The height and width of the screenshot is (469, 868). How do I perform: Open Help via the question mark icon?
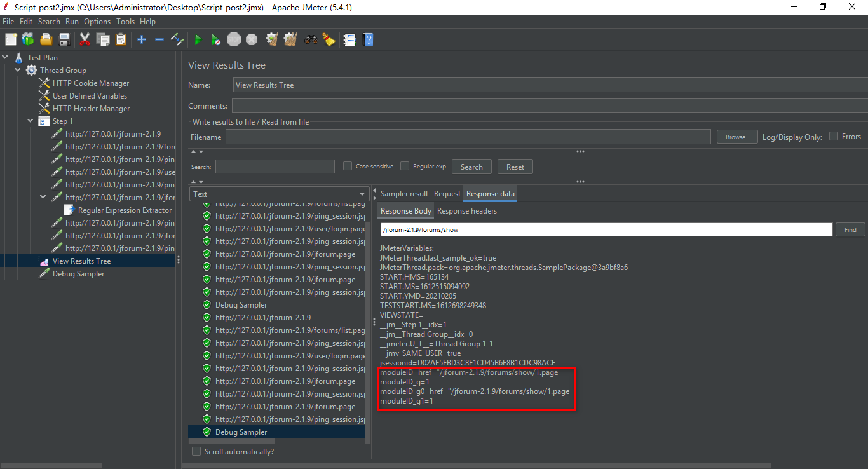tap(367, 39)
